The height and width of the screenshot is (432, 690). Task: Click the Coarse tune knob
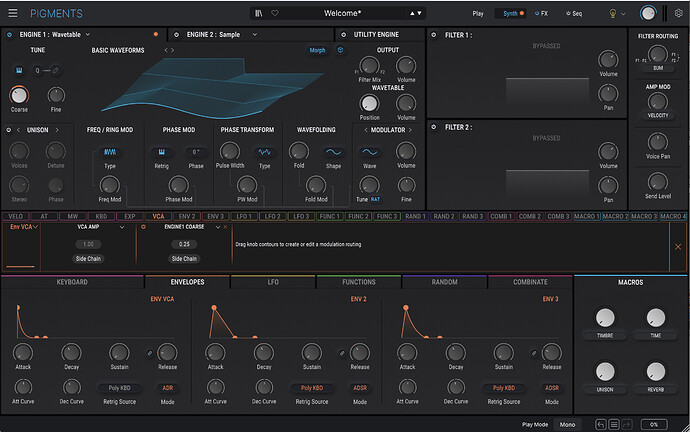(x=19, y=95)
